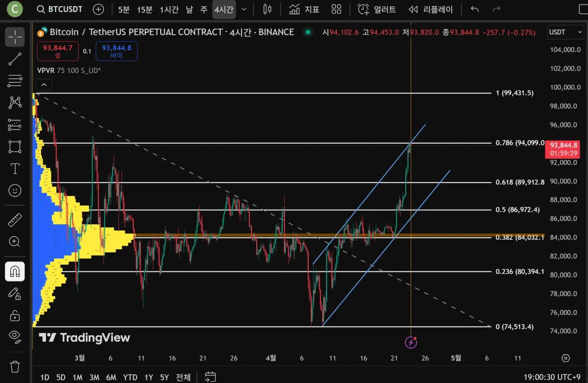Select the ruler measure tool
This screenshot has width=588, height=383.
point(15,220)
